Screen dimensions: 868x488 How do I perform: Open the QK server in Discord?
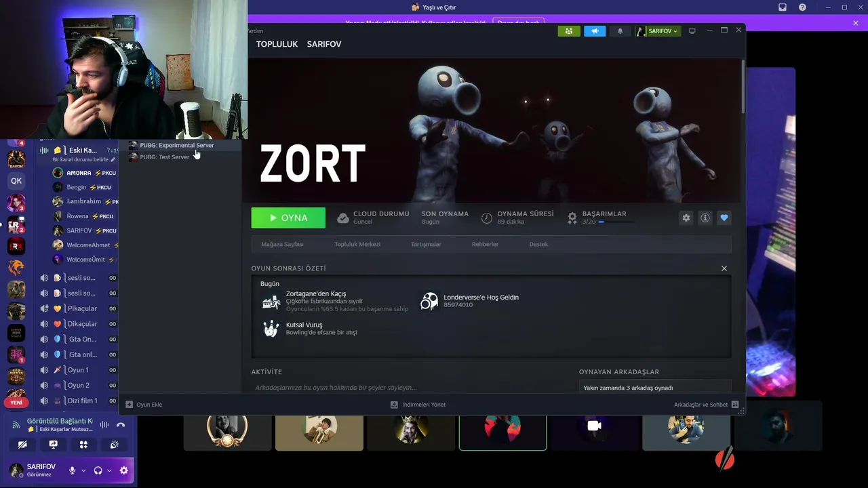click(x=16, y=181)
